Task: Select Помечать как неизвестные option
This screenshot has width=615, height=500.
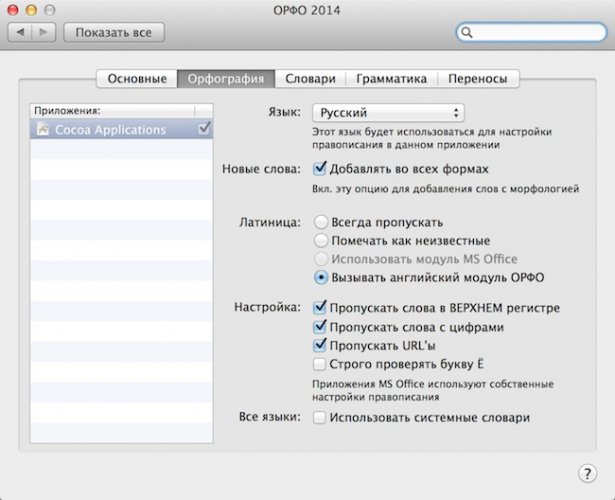Action: pyautogui.click(x=321, y=240)
